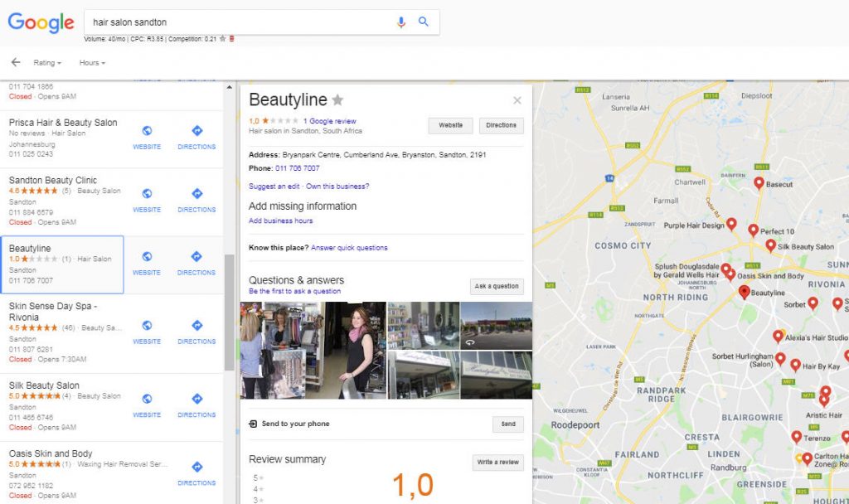Click the red icon after keyword competition stats

[232, 39]
